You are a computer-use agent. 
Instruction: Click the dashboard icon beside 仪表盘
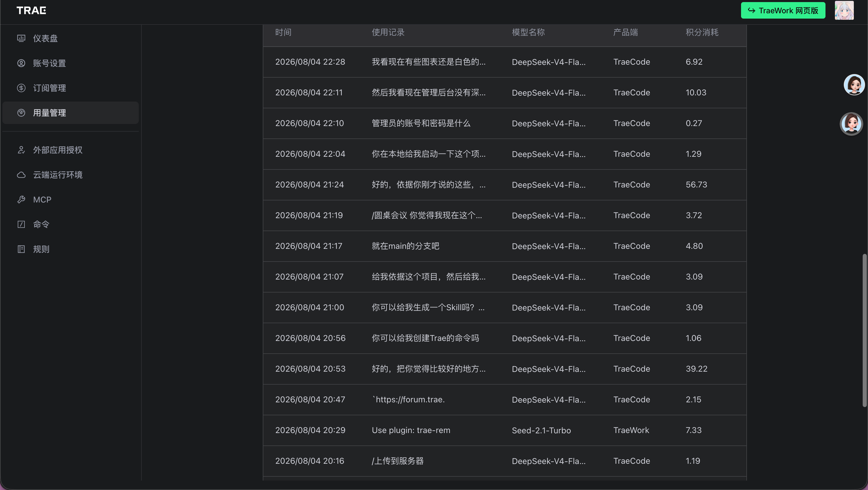[21, 38]
